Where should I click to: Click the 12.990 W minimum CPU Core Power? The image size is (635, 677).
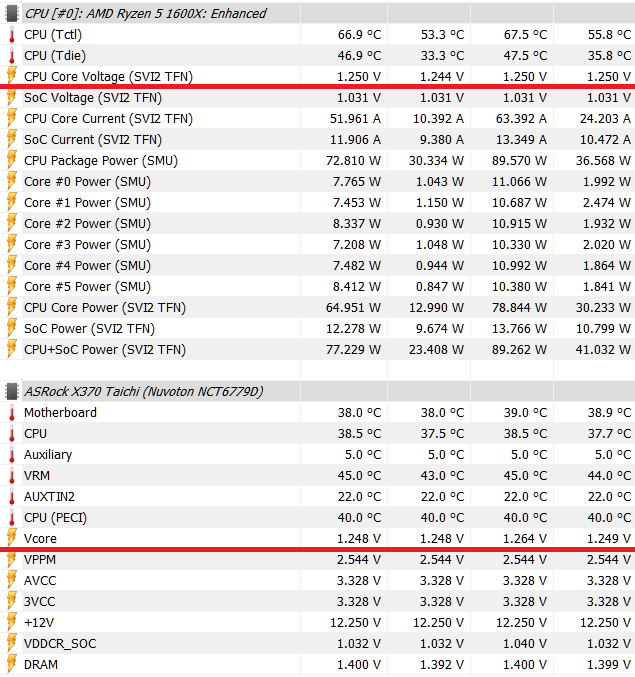click(x=436, y=307)
